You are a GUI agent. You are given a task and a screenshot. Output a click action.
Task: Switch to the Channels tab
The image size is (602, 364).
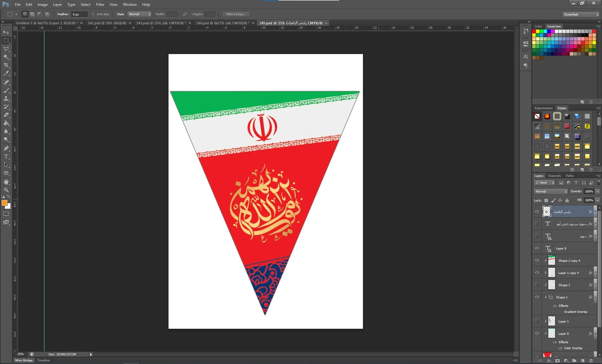pos(554,176)
